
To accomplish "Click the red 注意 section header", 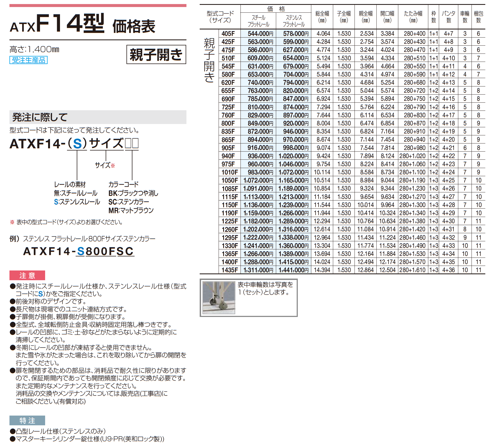I will 27,275.
